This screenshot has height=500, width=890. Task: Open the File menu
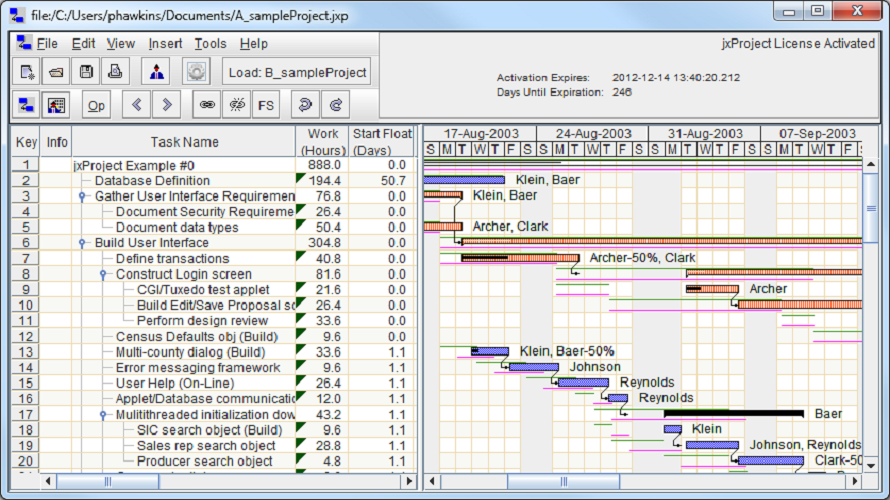tap(47, 44)
